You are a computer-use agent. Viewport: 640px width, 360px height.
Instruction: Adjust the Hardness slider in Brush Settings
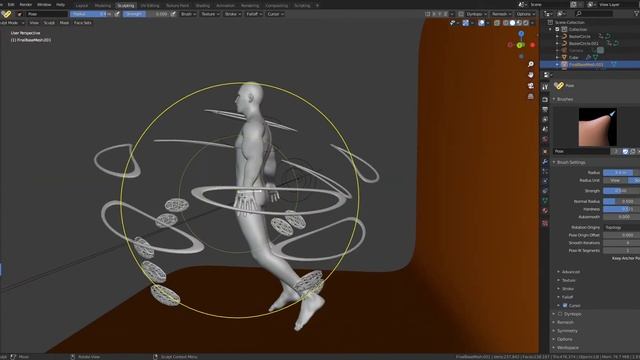point(621,209)
